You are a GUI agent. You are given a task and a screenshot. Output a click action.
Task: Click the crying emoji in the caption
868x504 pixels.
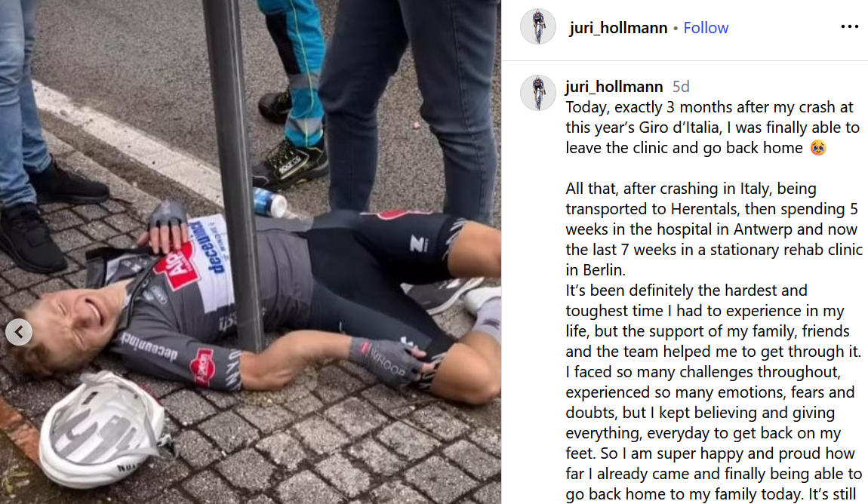click(817, 148)
